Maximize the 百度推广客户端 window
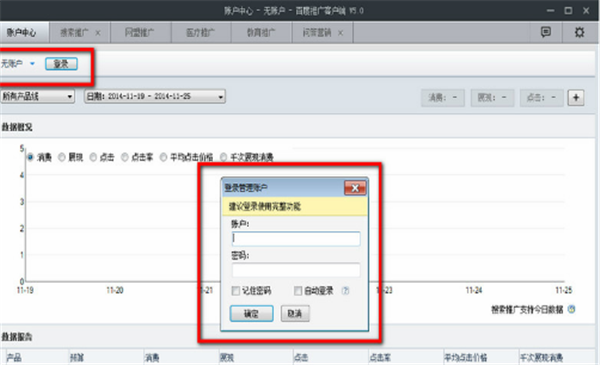600x365 pixels. click(x=568, y=11)
